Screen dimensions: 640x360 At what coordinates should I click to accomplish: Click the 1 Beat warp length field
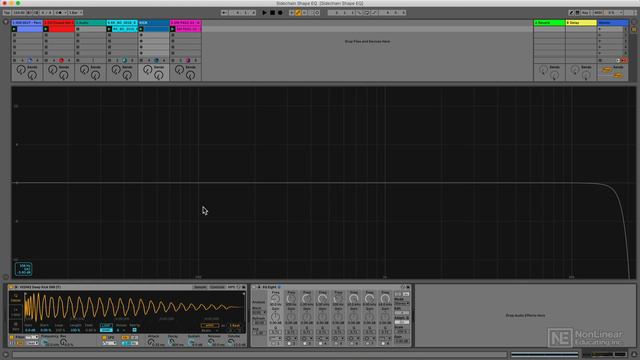(235, 325)
